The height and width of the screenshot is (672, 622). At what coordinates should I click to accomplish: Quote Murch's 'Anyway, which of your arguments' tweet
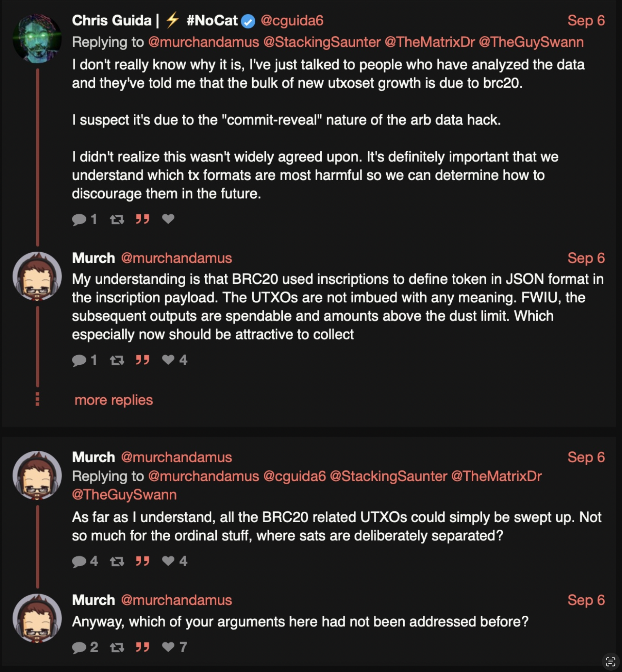coord(142,647)
